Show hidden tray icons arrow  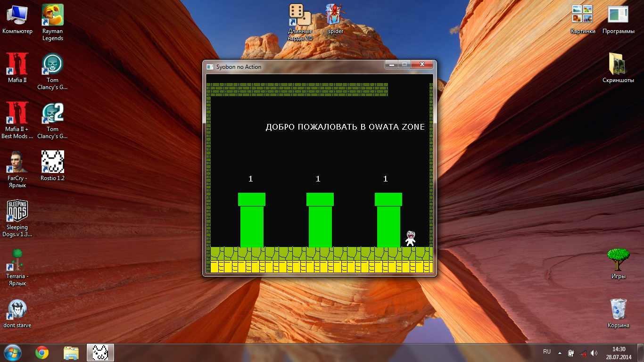(560, 353)
